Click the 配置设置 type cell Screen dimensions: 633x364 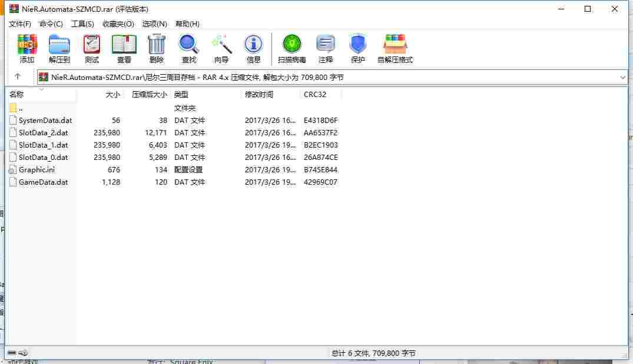(188, 170)
